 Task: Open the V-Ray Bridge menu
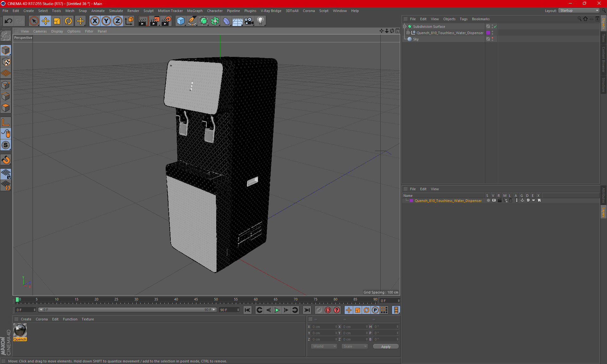point(271,11)
